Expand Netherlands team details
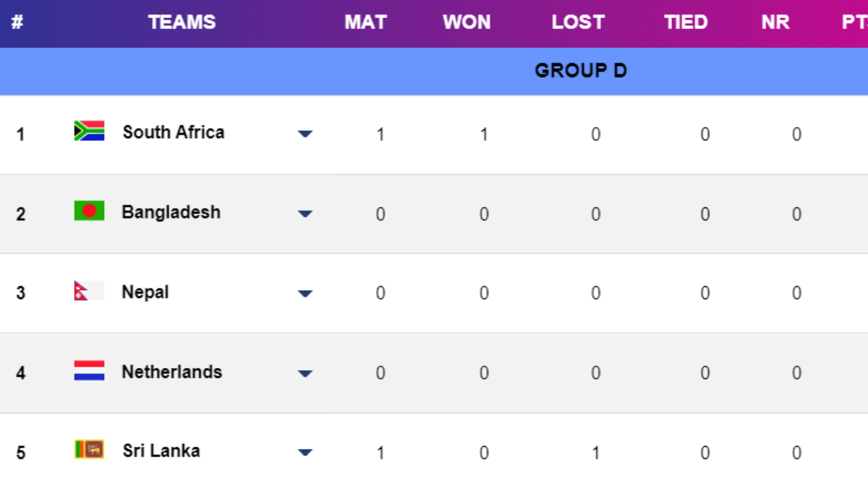868x488 pixels. point(305,374)
